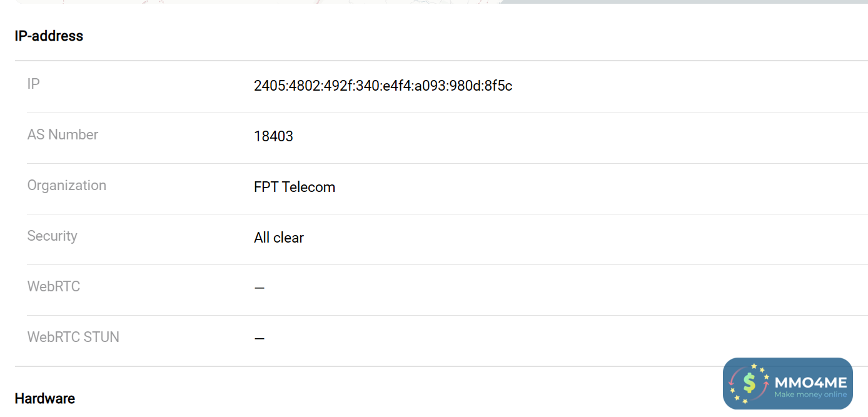Screen dimensions: 868x417
Task: Click the AS number 18403
Action: click(273, 136)
